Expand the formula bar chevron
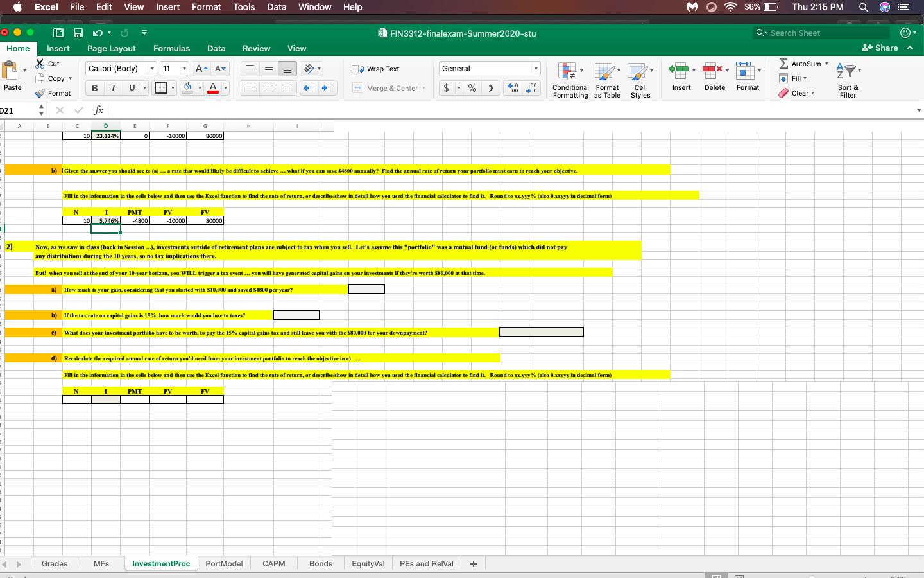The height and width of the screenshot is (578, 924). [x=919, y=110]
